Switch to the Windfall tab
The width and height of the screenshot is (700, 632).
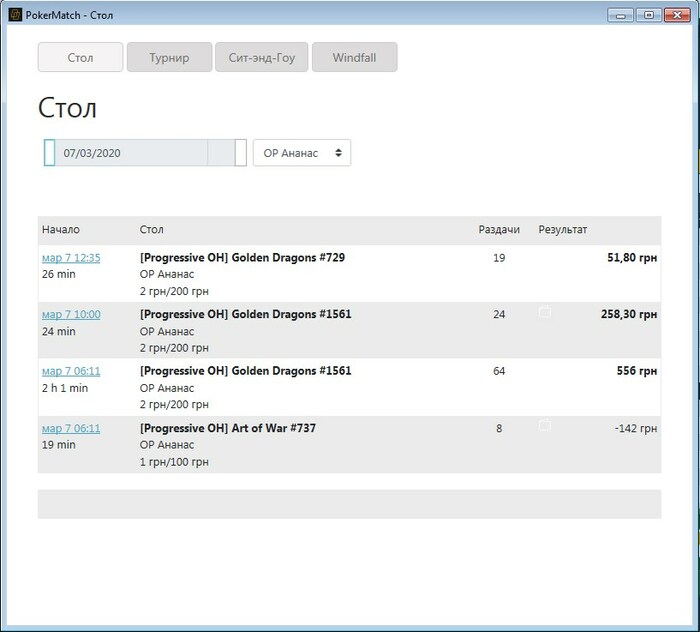pyautogui.click(x=354, y=57)
